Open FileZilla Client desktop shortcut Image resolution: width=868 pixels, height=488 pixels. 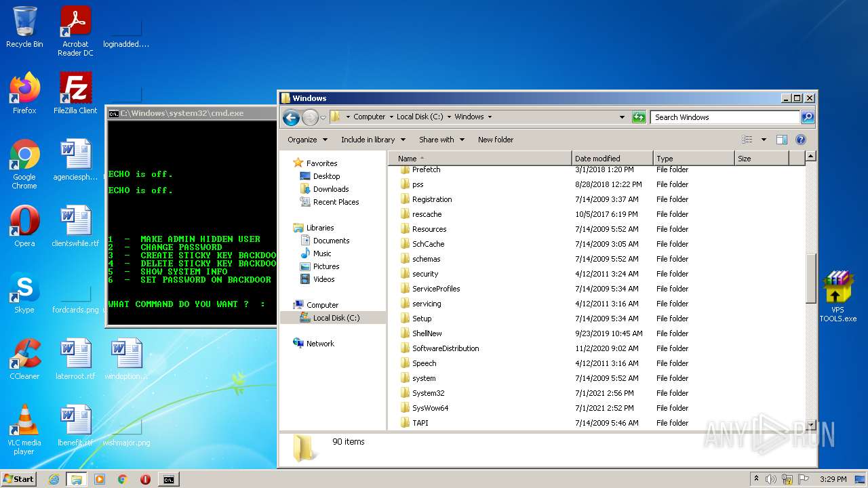click(x=75, y=93)
